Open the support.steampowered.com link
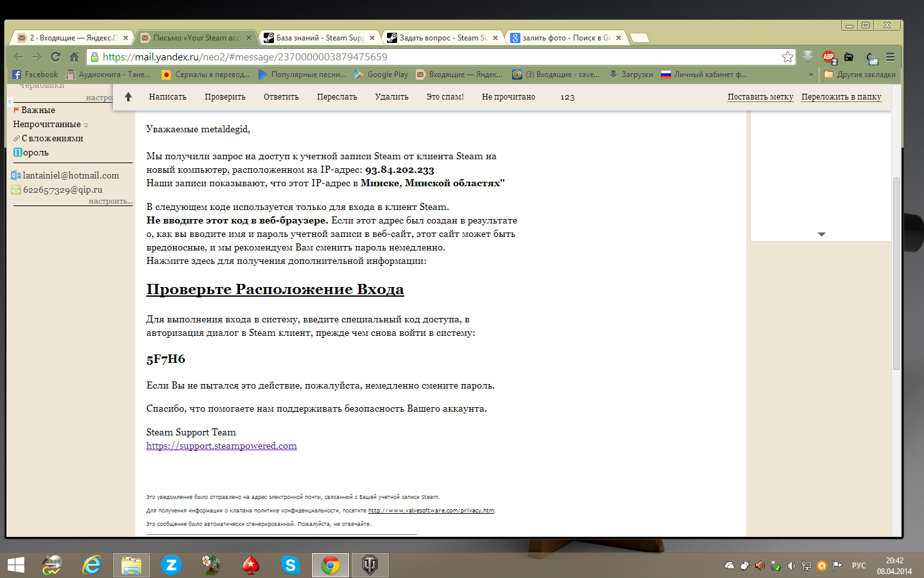Screen dimensions: 924x578 point(221,446)
